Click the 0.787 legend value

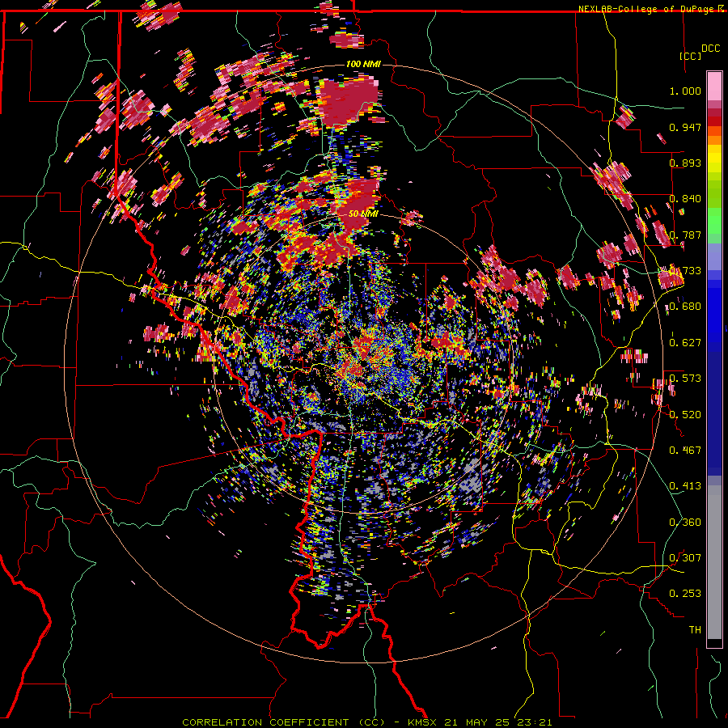[685, 235]
